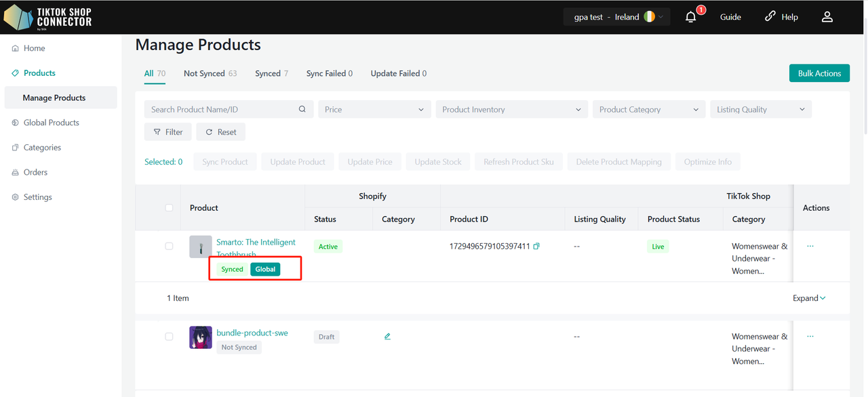This screenshot has width=868, height=397.
Task: Click the Bulk Actions button
Action: click(x=819, y=73)
